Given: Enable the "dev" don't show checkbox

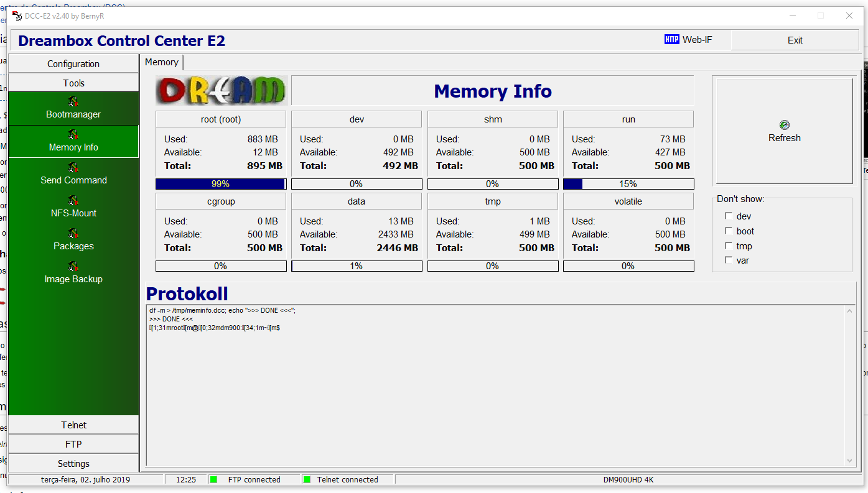Looking at the screenshot, I should coord(729,216).
